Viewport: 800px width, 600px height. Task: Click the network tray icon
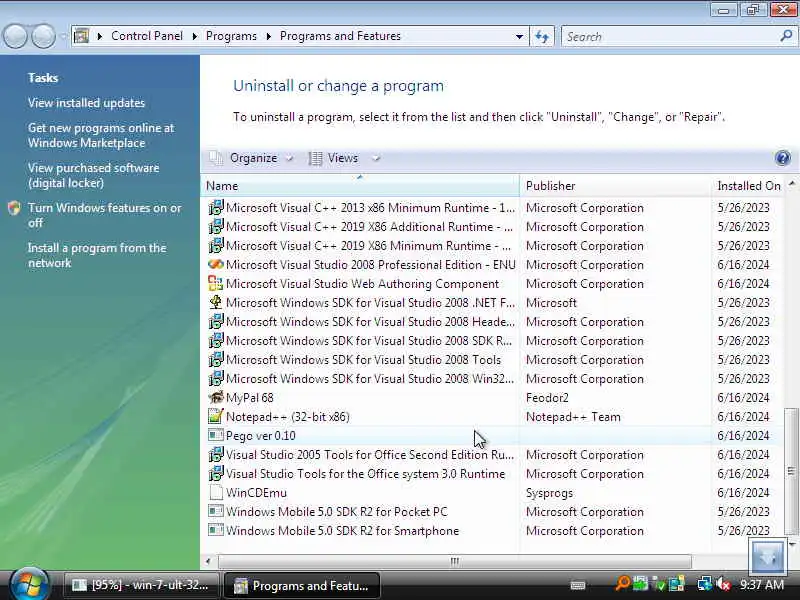(x=704, y=584)
